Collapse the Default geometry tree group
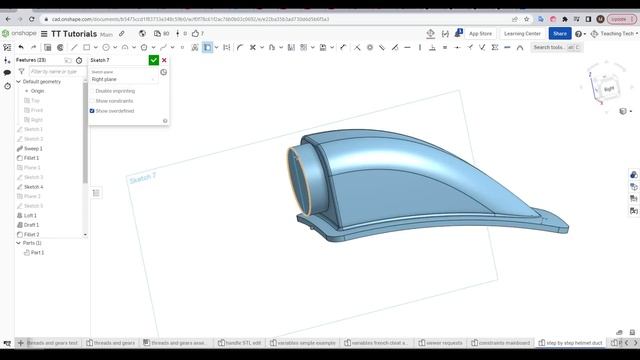640x360 pixels. tap(18, 82)
